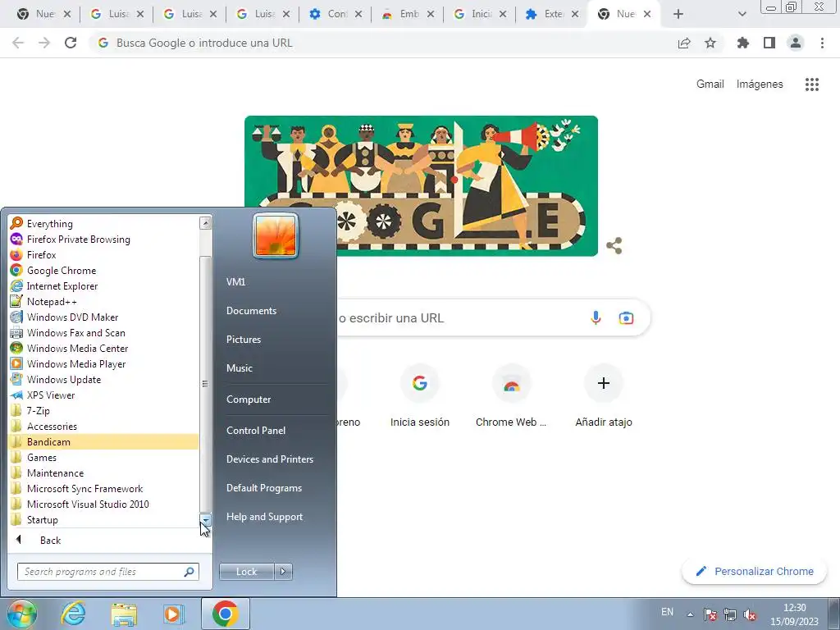Expand the Maintenance folder

pos(103,472)
